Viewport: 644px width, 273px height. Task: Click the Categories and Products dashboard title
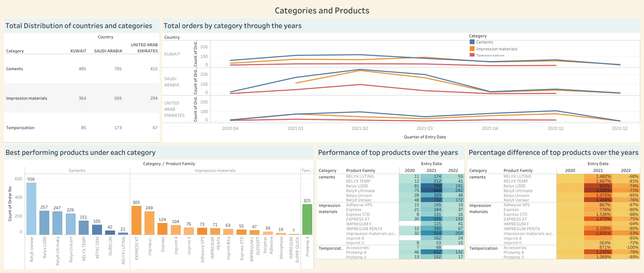pyautogui.click(x=322, y=11)
